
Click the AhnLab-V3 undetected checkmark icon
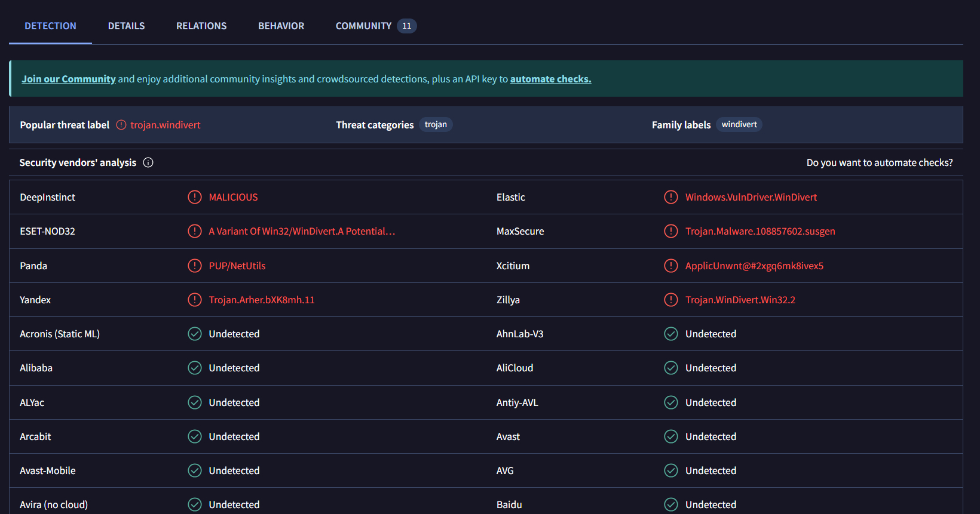point(671,334)
